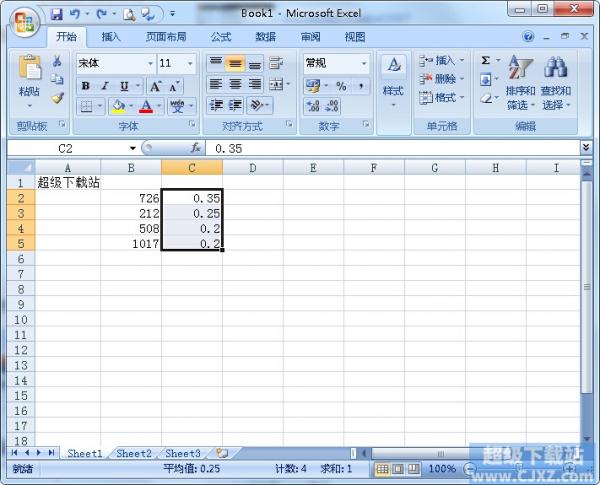Align text to bottom of cell

[254, 63]
